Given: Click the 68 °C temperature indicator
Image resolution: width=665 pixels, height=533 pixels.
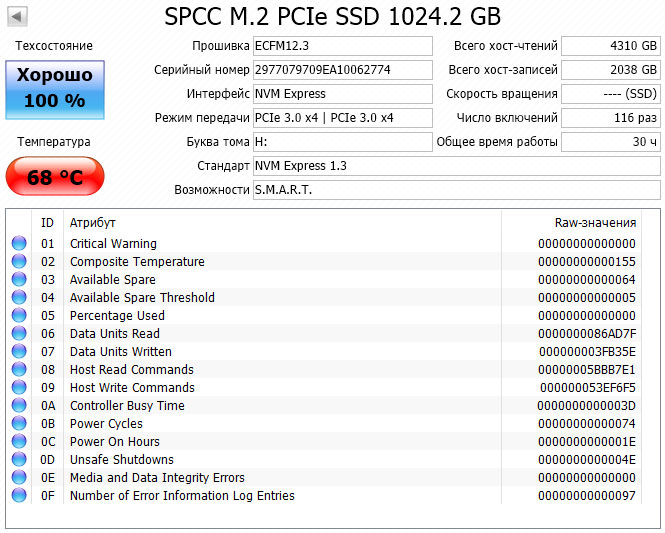Looking at the screenshot, I should pos(55,176).
